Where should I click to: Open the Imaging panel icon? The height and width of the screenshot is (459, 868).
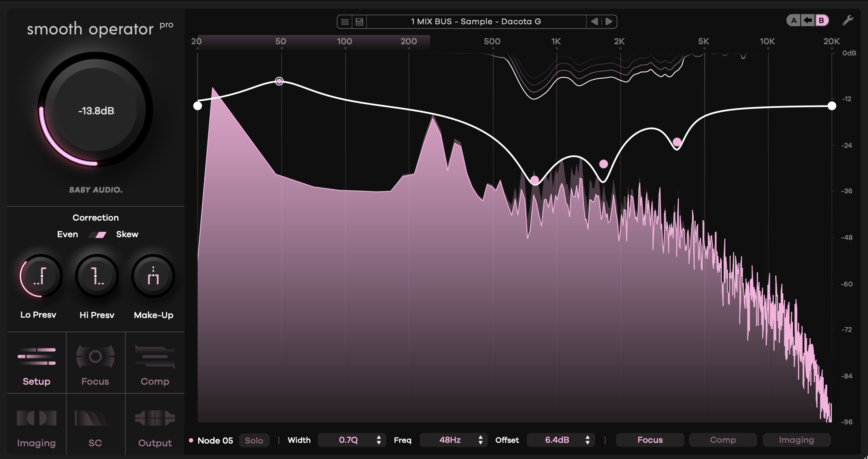point(37,418)
